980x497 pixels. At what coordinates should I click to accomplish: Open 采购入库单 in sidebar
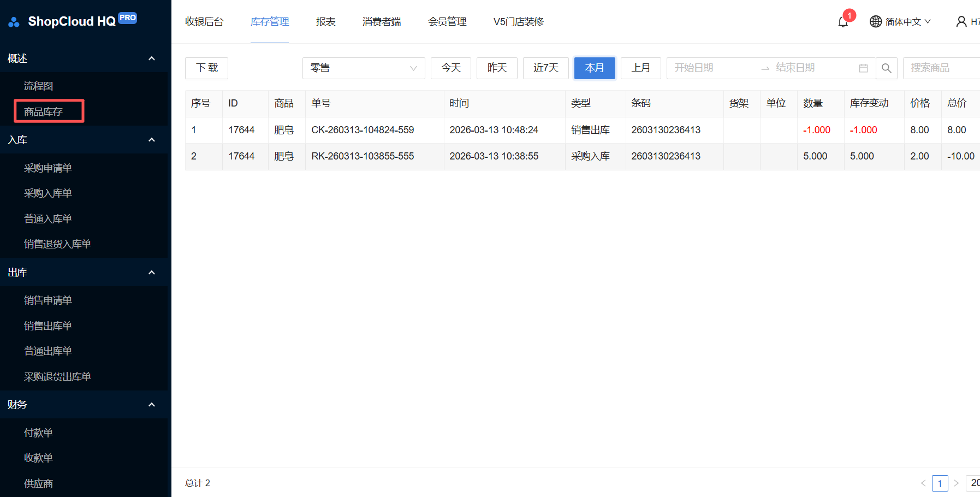(x=48, y=193)
